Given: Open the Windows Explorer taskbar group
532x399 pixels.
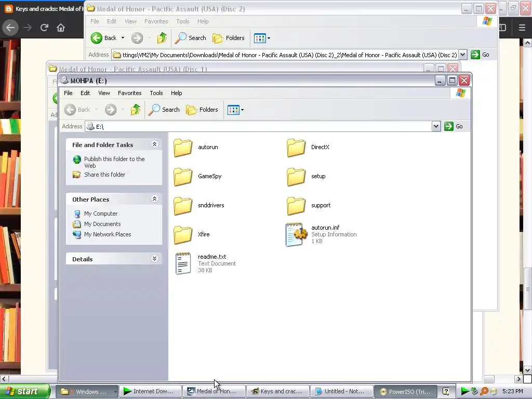Looking at the screenshot, I should (x=87, y=391).
